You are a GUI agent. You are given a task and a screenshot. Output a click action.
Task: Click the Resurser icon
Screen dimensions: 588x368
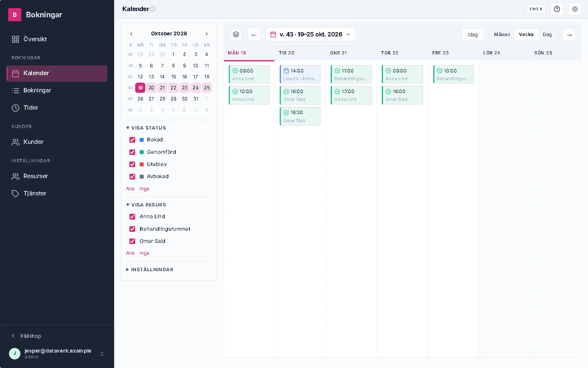[15, 176]
